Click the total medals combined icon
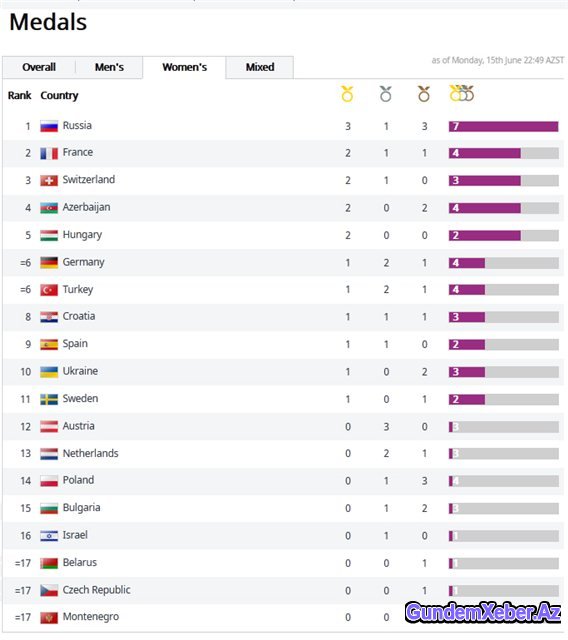Image resolution: width=568 pixels, height=640 pixels. [x=462, y=93]
